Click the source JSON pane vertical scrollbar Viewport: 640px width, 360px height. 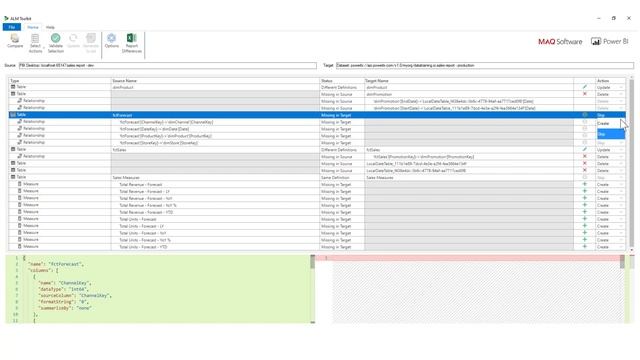click(313, 289)
